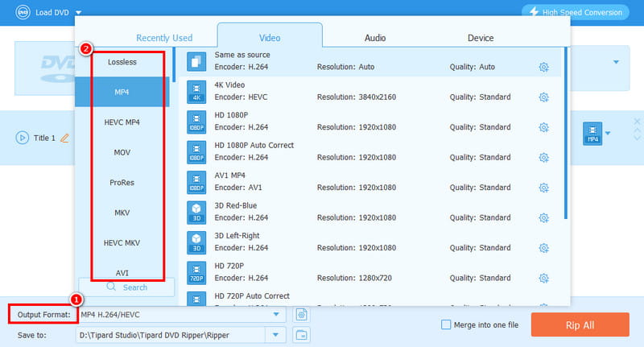Open dropdown next to Title 1 MP4 icon
The height and width of the screenshot is (347, 644).
(x=608, y=133)
